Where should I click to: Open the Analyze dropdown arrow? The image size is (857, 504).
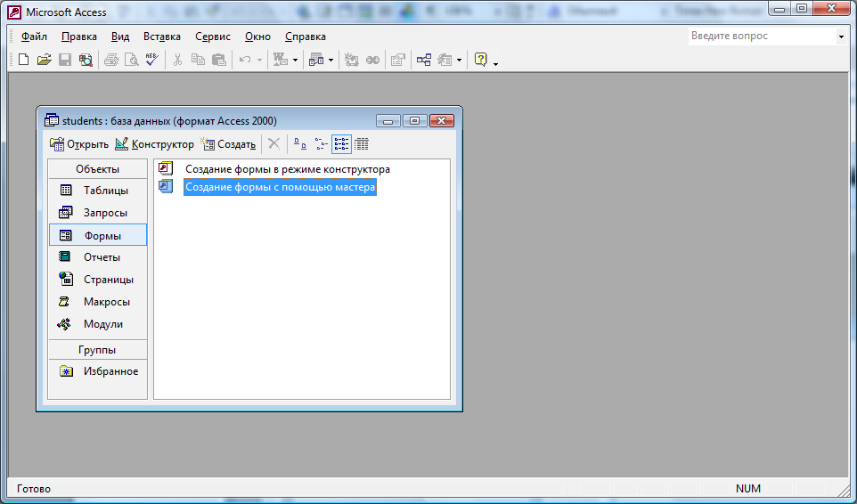coord(331,60)
